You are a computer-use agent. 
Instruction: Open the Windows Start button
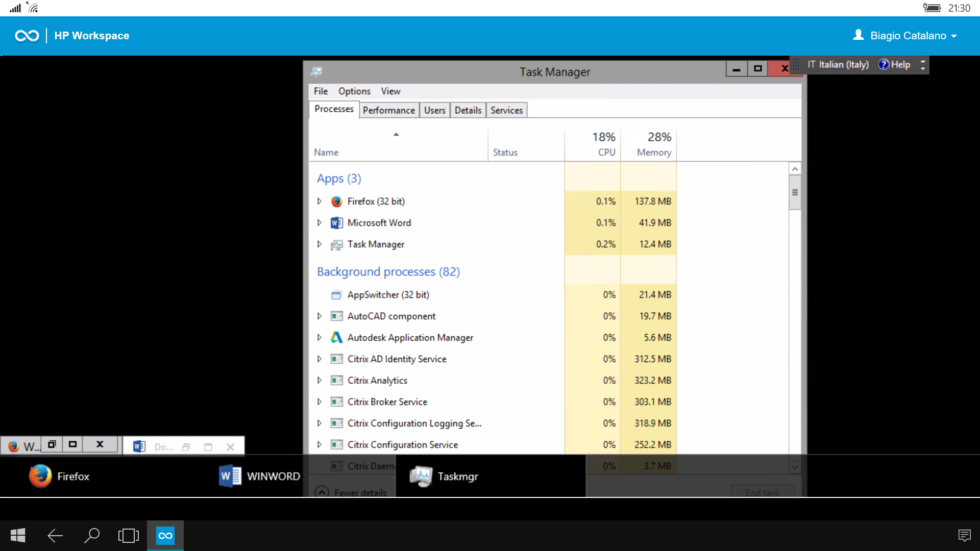coord(18,535)
